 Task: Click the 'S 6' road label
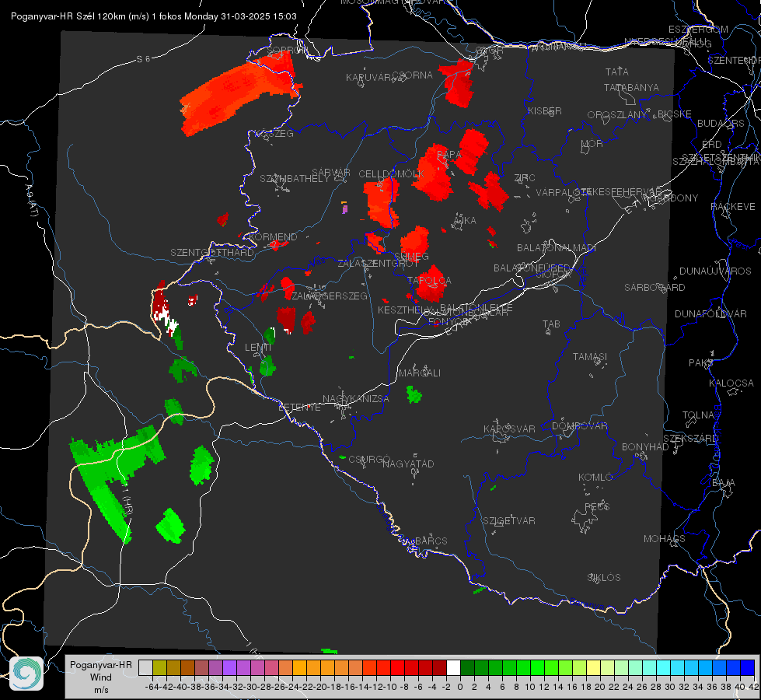point(143,59)
